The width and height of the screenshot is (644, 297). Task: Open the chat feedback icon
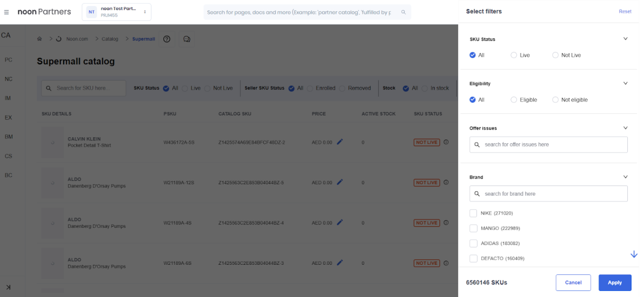point(187,39)
